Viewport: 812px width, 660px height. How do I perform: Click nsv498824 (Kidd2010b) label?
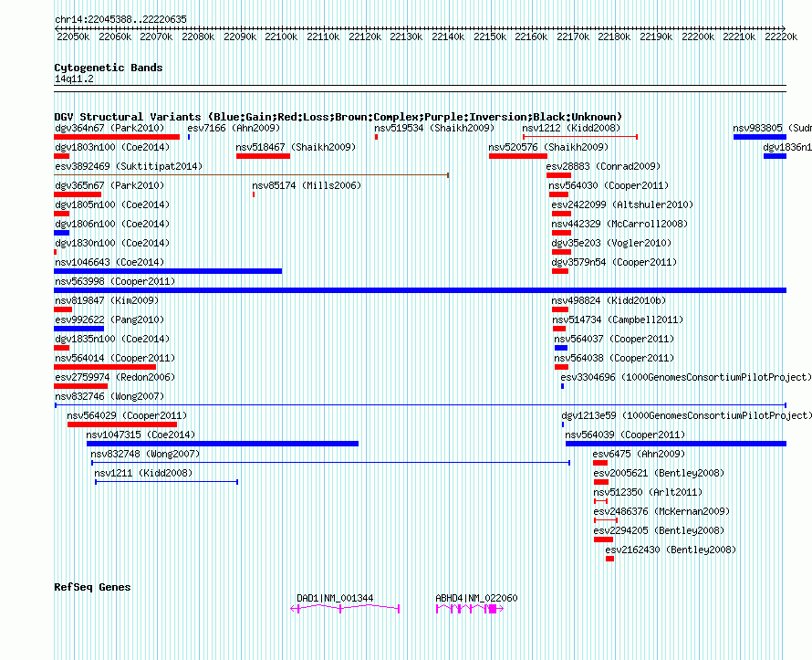(x=609, y=300)
